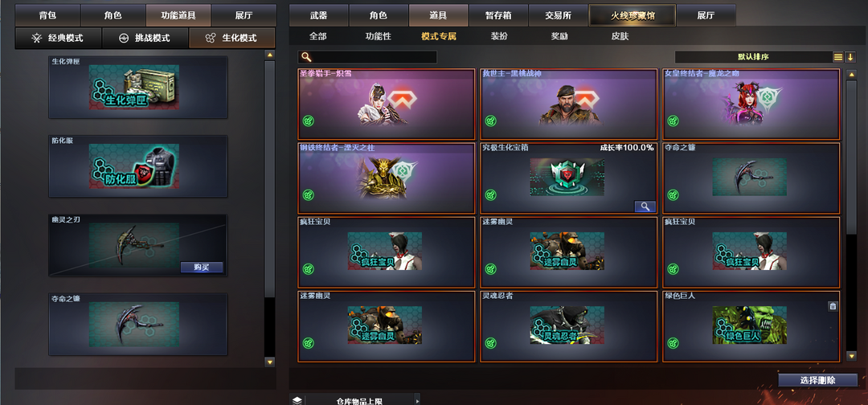Viewport: 868px width, 405px height.
Task: Select the 生化模式 mode toggle
Action: click(x=232, y=39)
